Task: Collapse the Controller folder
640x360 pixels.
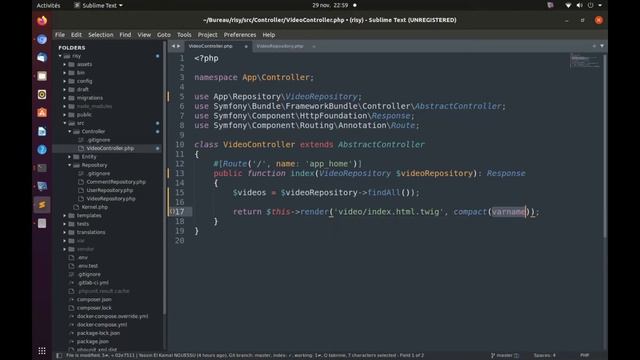Action: point(69,131)
